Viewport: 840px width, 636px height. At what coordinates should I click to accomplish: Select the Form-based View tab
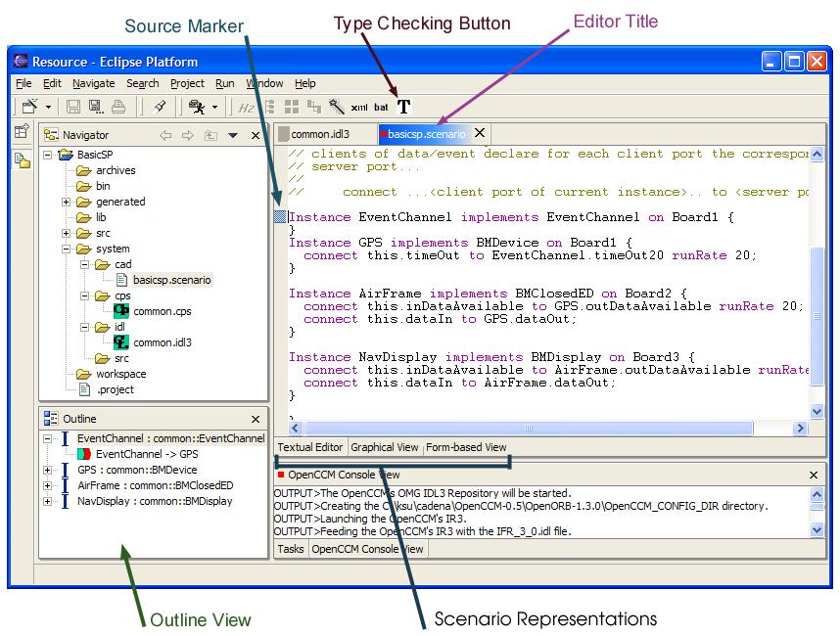point(466,447)
